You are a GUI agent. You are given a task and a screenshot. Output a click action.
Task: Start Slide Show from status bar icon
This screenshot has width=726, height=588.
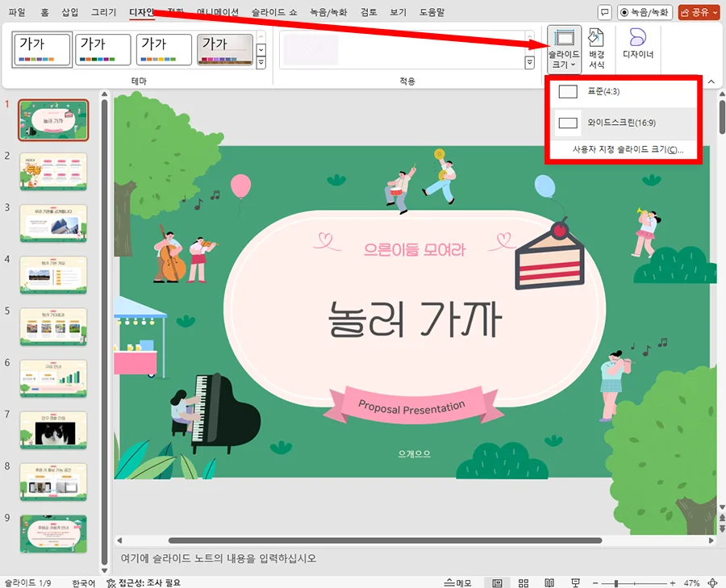click(x=574, y=581)
